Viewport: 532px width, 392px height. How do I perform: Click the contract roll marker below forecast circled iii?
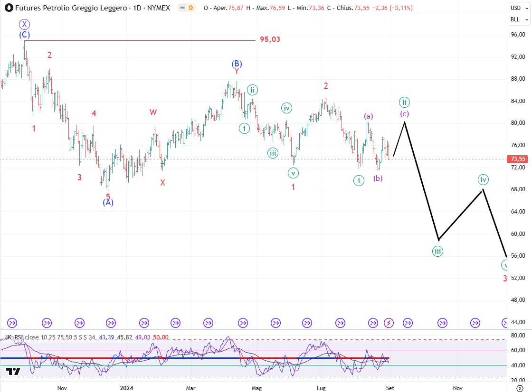[x=442, y=323]
